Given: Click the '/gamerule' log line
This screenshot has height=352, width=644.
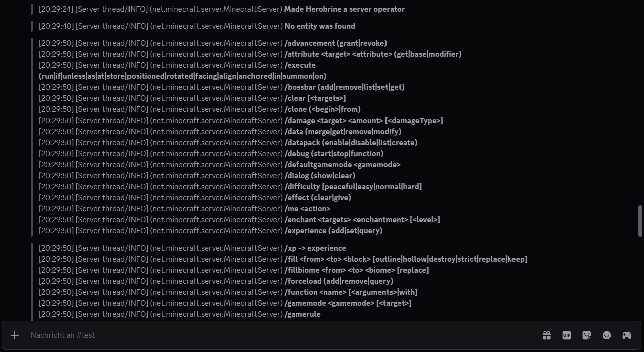Looking at the screenshot, I should pyautogui.click(x=180, y=314).
